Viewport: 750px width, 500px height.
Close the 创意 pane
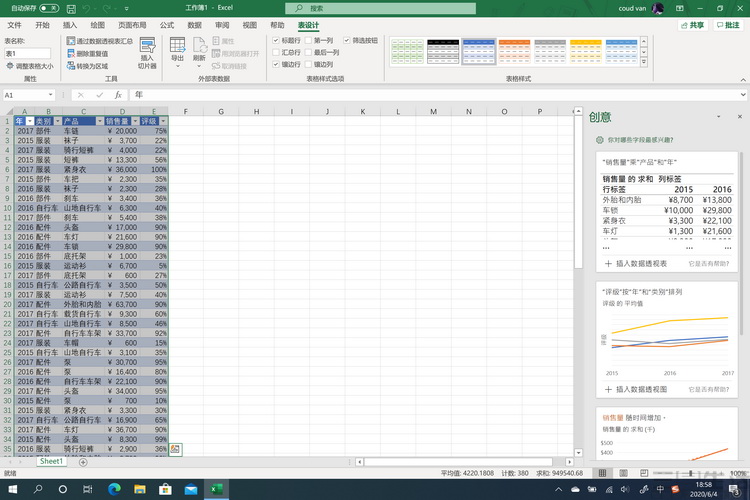(x=739, y=117)
